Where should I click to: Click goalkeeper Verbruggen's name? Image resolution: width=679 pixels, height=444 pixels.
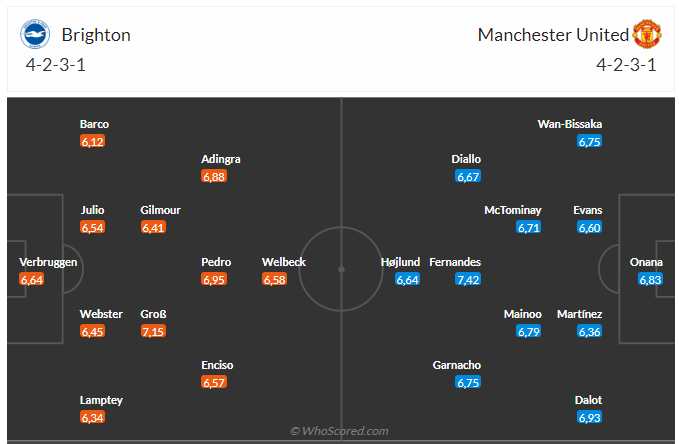(48, 262)
